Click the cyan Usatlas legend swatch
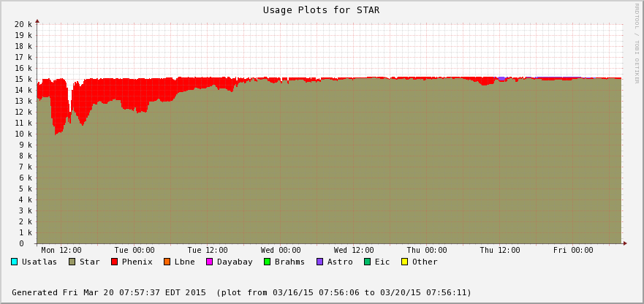The width and height of the screenshot is (644, 304). 15,262
